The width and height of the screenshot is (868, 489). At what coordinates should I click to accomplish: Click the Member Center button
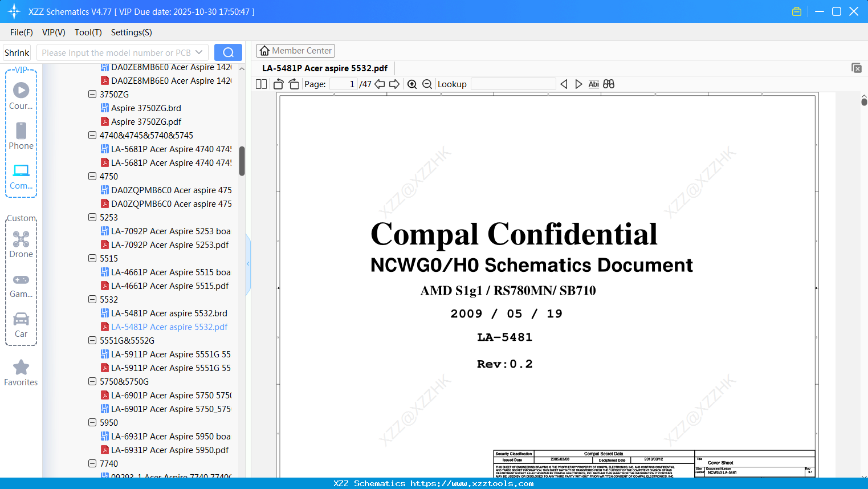295,51
